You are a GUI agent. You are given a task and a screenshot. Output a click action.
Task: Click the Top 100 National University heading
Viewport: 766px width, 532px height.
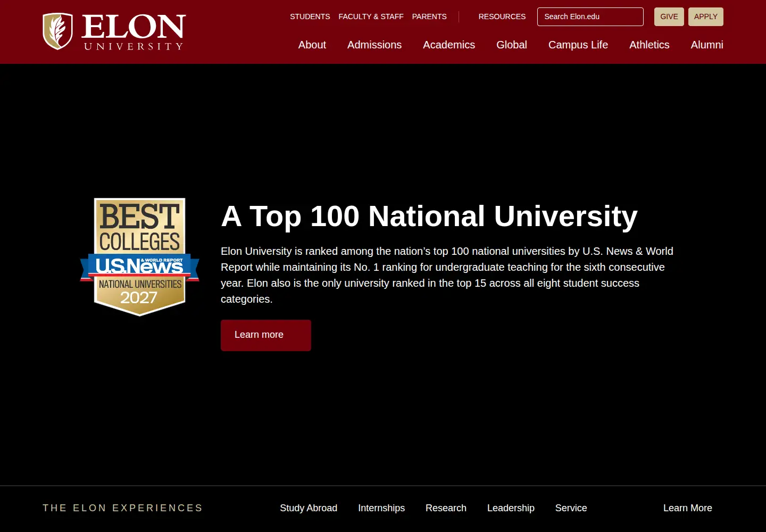[x=429, y=216]
